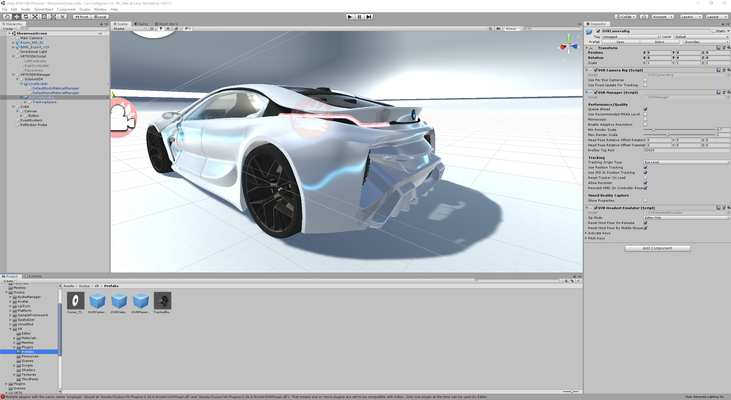This screenshot has height=400, width=731.
Task: Toggle the Pivot handle position button
Action: coord(82,16)
